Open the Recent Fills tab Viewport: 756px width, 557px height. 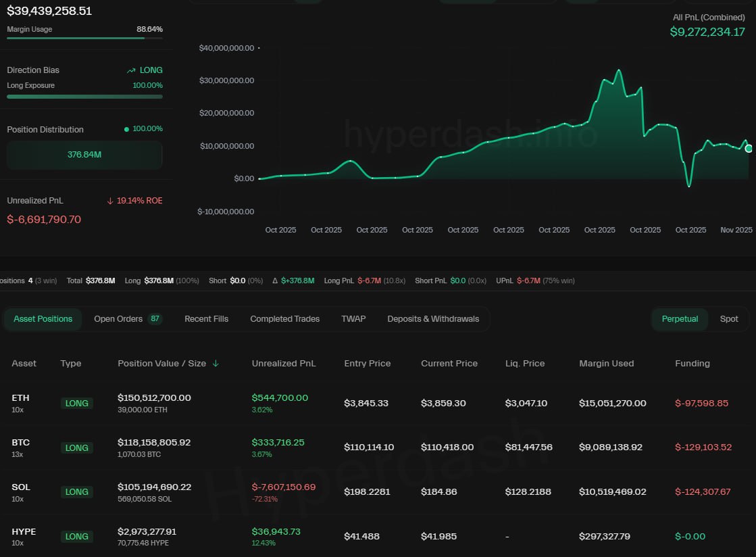[x=206, y=319]
